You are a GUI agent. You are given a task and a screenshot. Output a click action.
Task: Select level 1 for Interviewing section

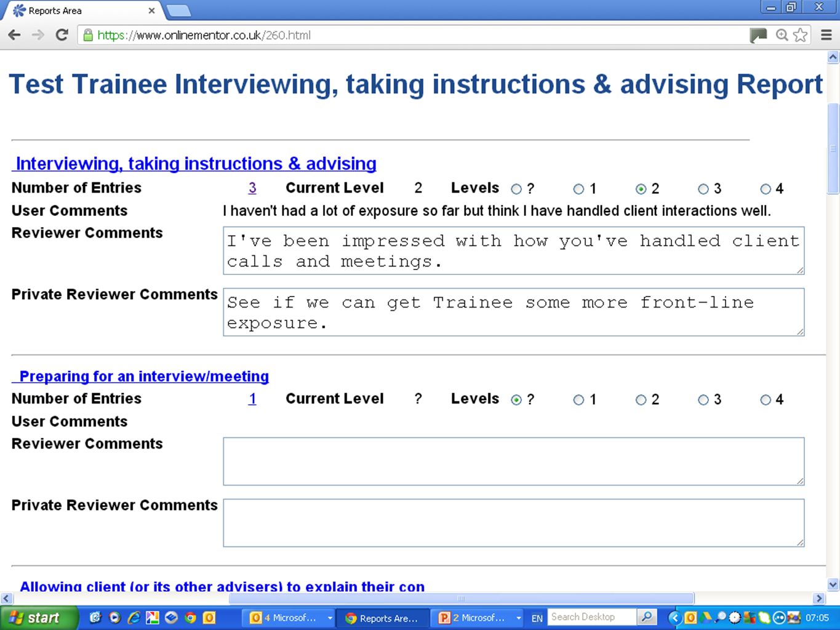coord(578,189)
